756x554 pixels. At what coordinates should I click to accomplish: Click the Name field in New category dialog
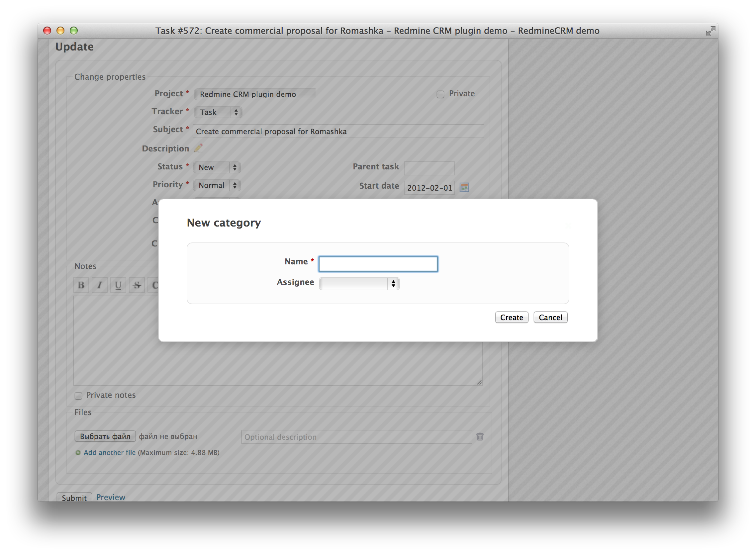[378, 264]
